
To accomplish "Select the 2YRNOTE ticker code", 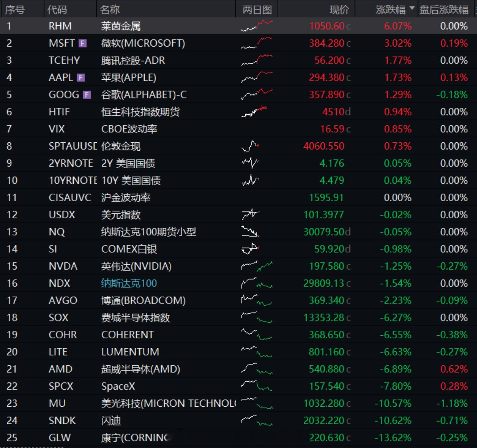I will click(x=71, y=163).
